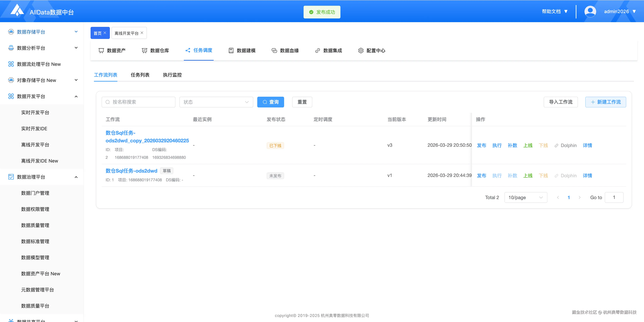Open the 10/page size dropdown

525,197
